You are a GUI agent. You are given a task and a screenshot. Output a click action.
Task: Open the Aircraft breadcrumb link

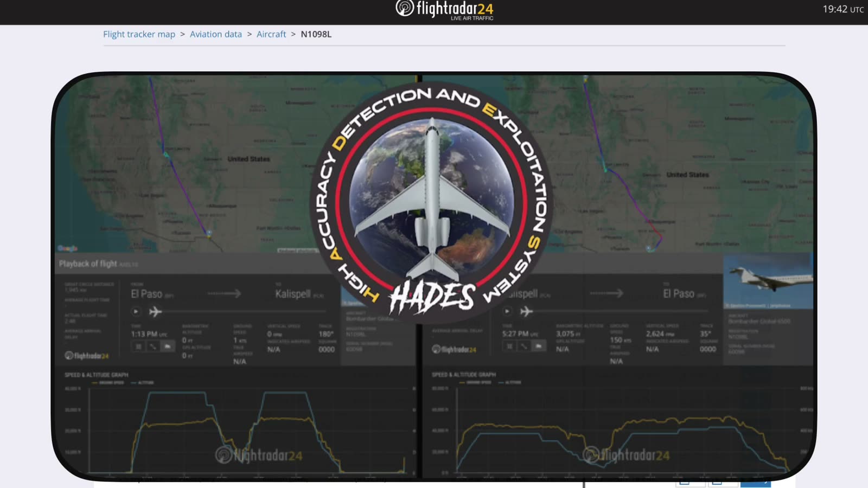[271, 34]
